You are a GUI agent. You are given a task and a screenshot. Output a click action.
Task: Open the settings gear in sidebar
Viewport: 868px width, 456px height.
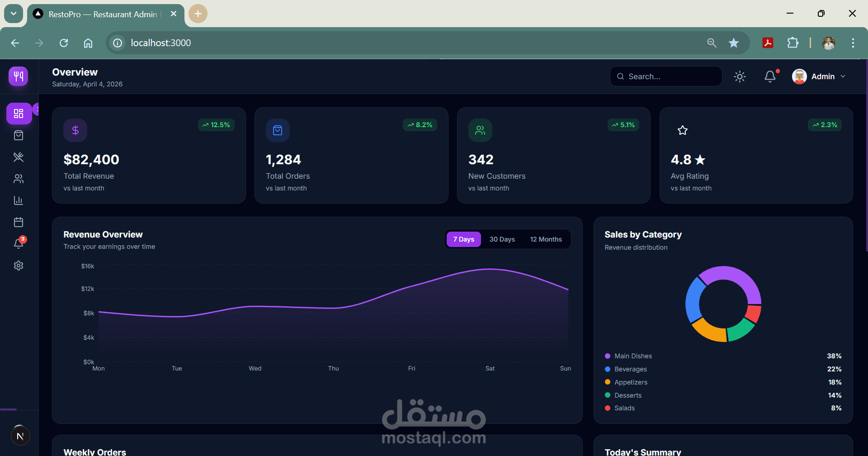19,266
